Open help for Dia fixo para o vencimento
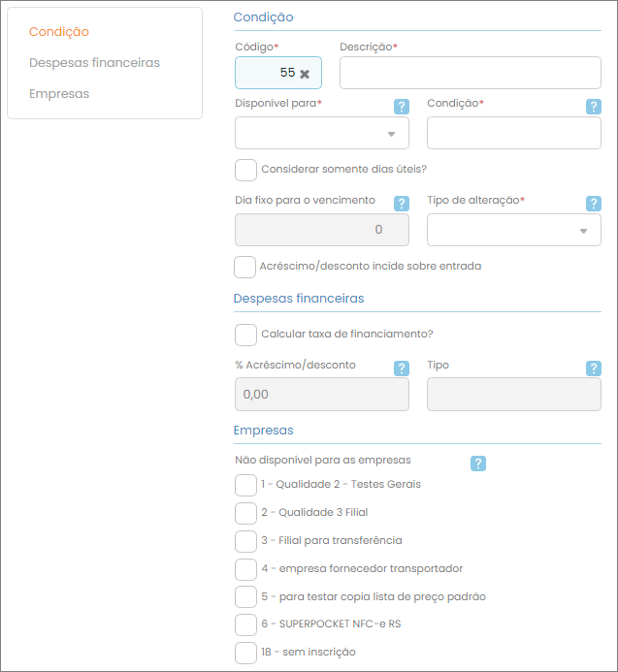 pos(401,204)
